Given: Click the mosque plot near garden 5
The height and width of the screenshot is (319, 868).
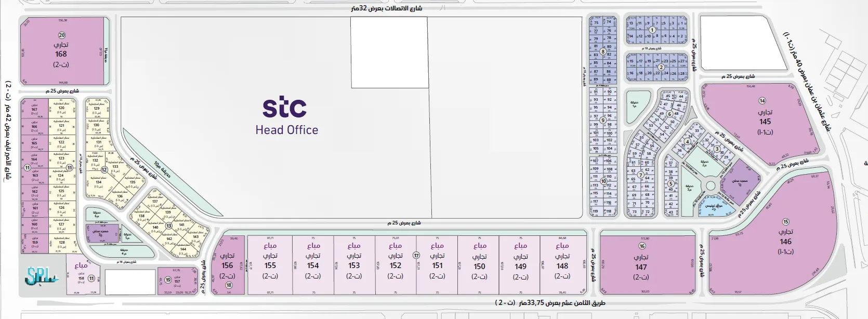Looking at the screenshot, I should coord(102,234).
